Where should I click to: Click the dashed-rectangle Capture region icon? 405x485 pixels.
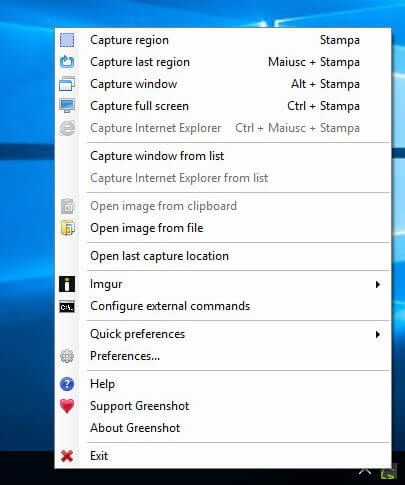tap(67, 40)
